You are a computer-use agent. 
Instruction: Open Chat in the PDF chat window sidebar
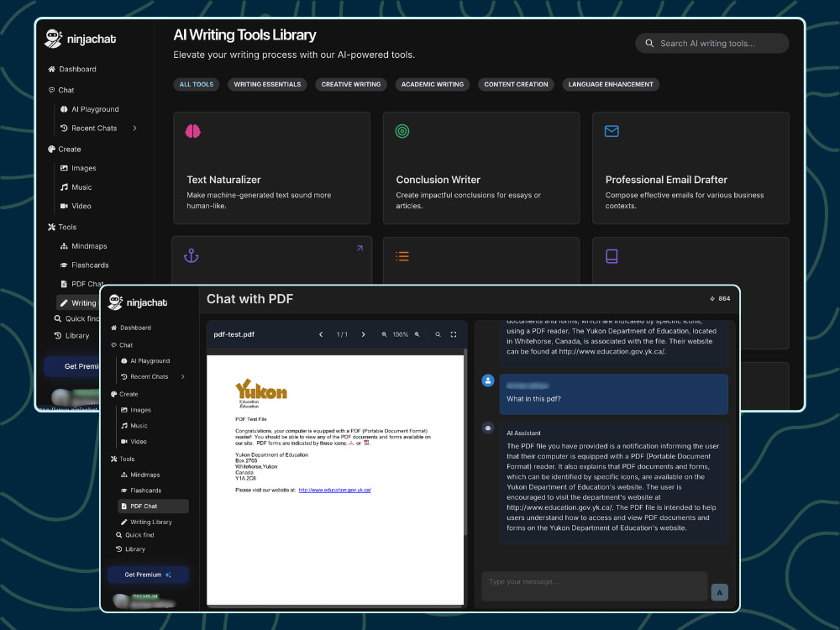(x=122, y=345)
